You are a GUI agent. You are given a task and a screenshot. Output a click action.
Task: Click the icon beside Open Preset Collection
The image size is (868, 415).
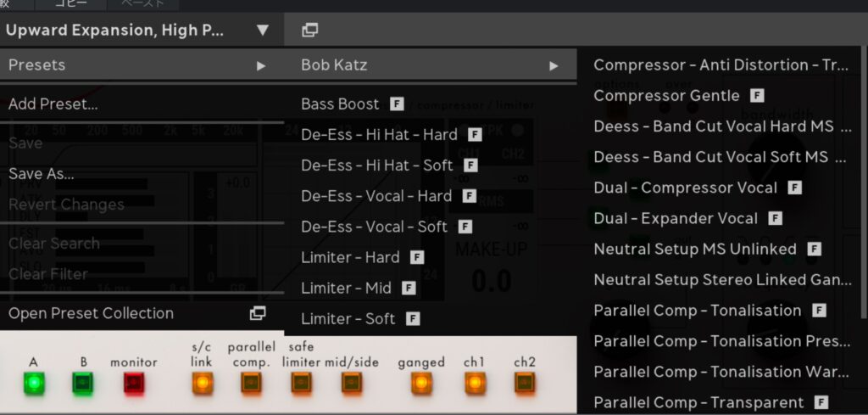258,313
